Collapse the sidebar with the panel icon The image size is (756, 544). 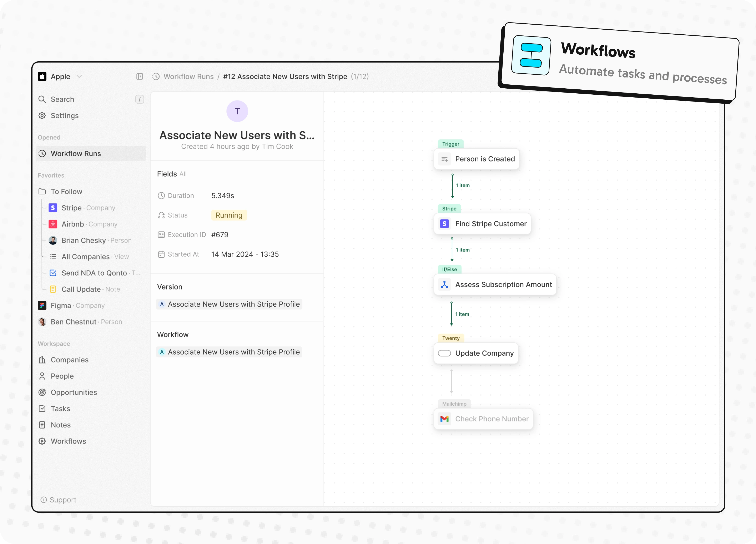[140, 76]
